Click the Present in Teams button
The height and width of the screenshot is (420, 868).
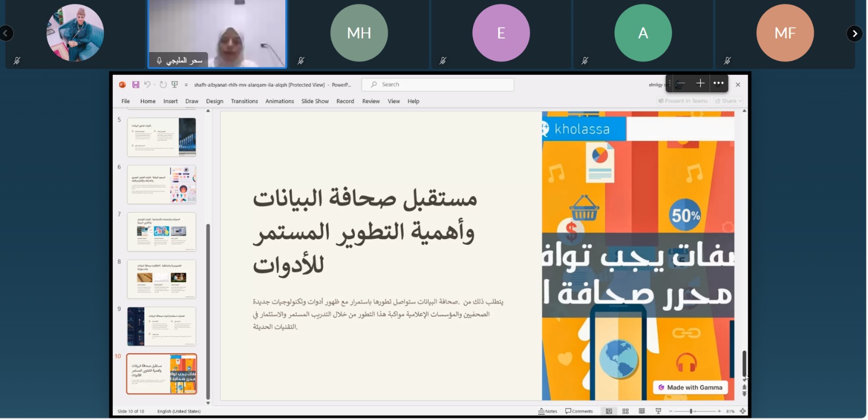(683, 101)
